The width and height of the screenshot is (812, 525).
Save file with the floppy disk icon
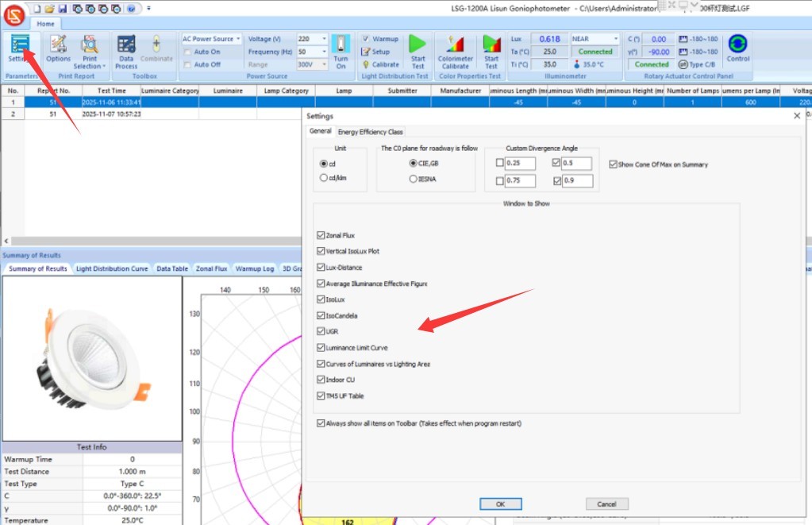63,9
